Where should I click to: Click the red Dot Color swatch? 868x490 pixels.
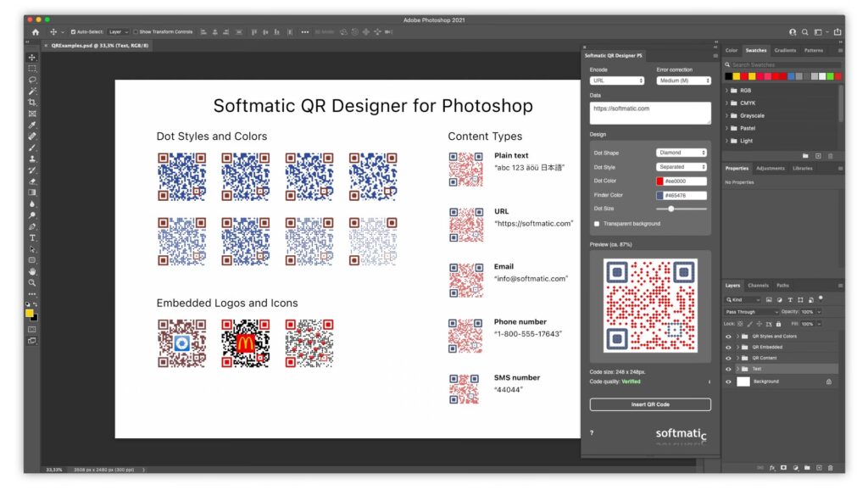[x=660, y=181]
